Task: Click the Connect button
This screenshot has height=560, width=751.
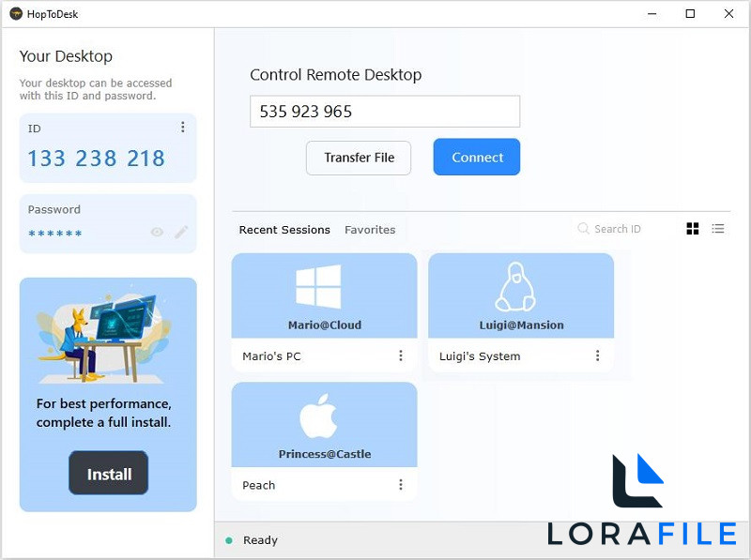Action: pos(477,157)
